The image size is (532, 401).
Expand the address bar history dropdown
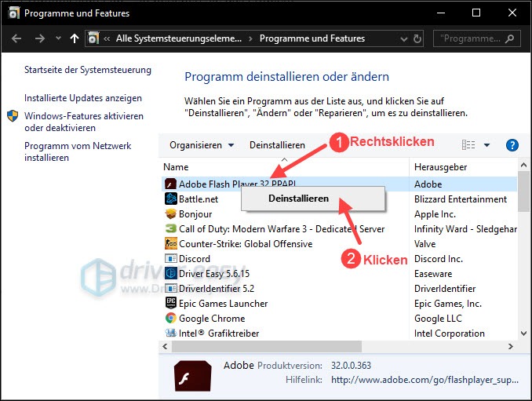[404, 39]
